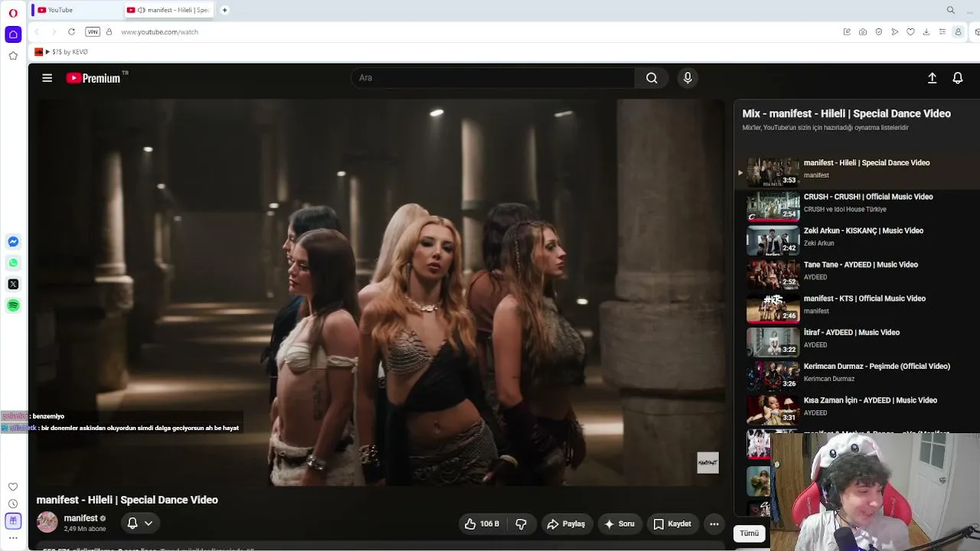980x551 pixels.
Task: Open Opera sidebar bookmarks star
Action: [x=13, y=56]
